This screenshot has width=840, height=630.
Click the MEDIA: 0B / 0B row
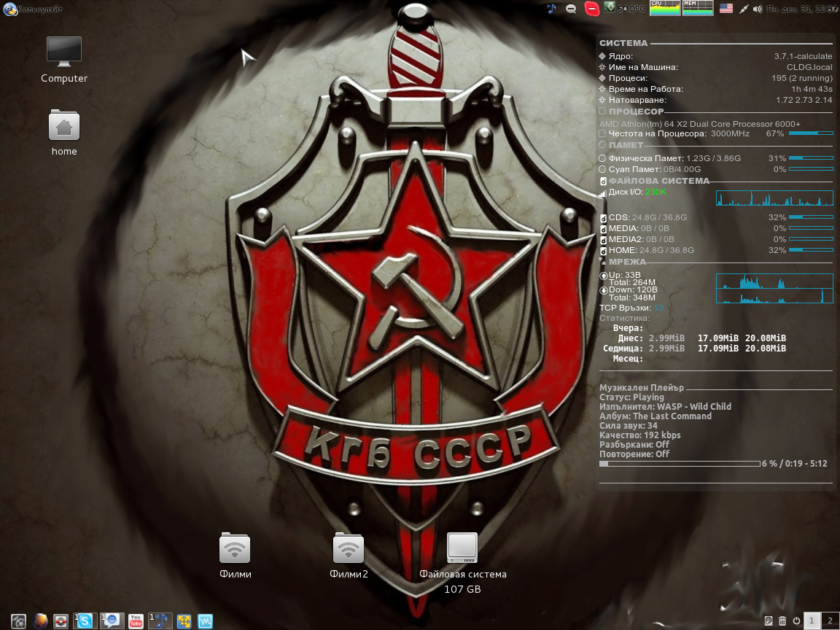716,228
